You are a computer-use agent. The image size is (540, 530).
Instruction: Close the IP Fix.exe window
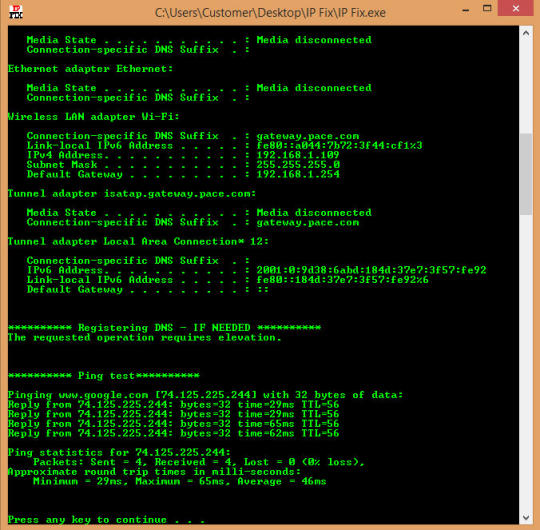pos(516,8)
